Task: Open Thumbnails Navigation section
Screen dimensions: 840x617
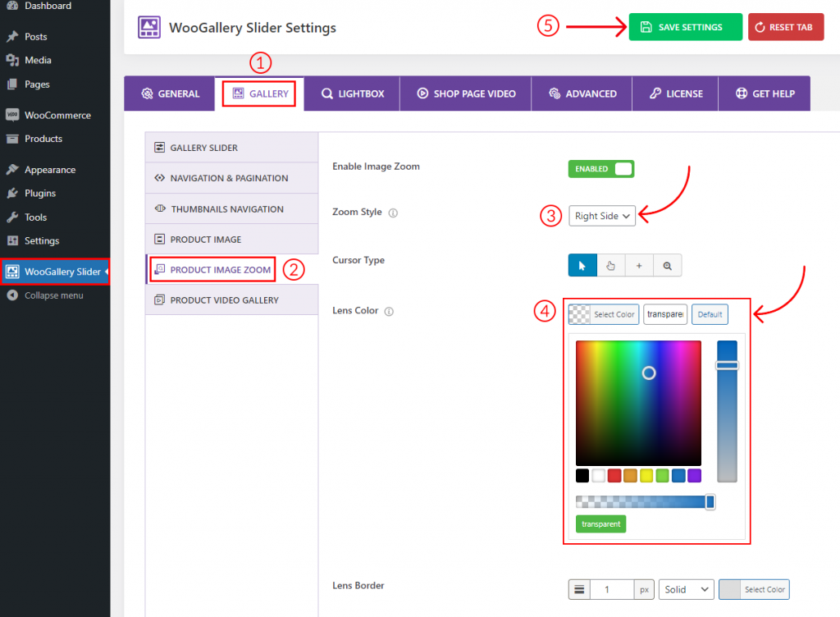Action: pos(232,209)
